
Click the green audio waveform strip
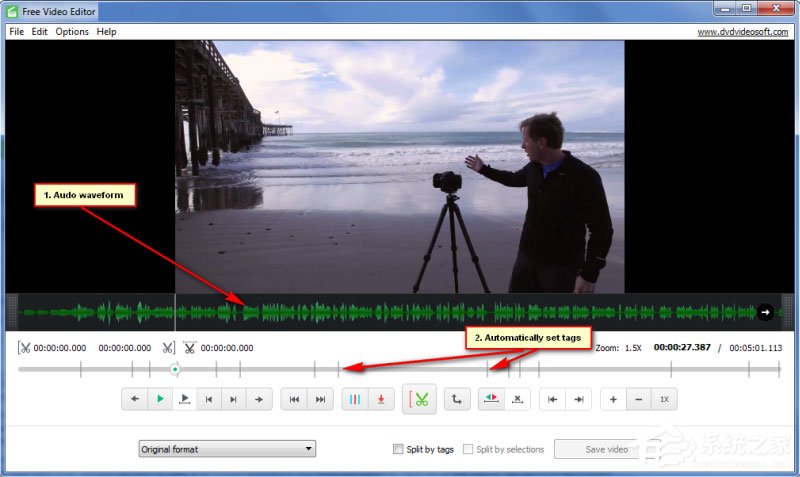tap(400, 312)
